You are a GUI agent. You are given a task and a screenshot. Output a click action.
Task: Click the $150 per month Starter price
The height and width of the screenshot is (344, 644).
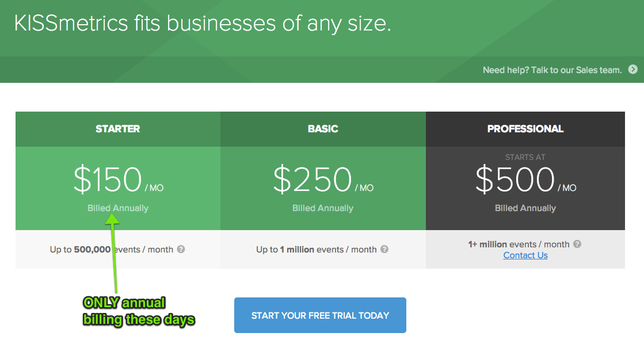pos(118,179)
